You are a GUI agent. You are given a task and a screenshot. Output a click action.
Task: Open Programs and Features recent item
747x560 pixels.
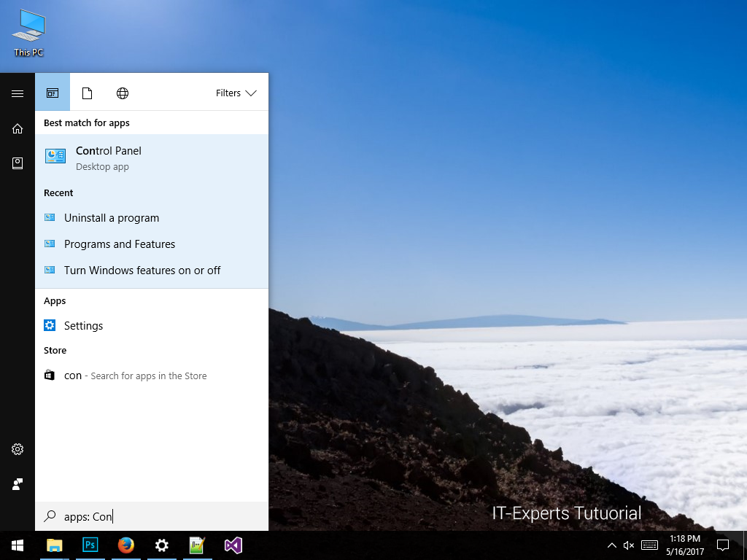(x=120, y=244)
